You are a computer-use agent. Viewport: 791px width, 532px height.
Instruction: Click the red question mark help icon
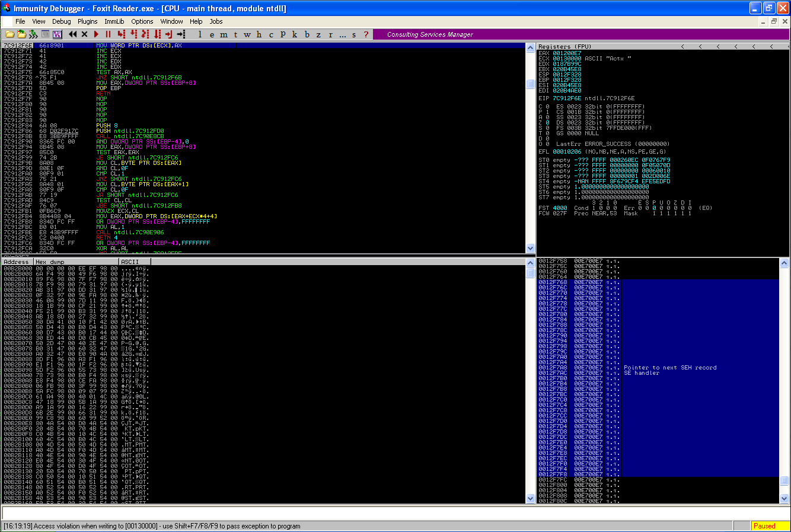[366, 34]
